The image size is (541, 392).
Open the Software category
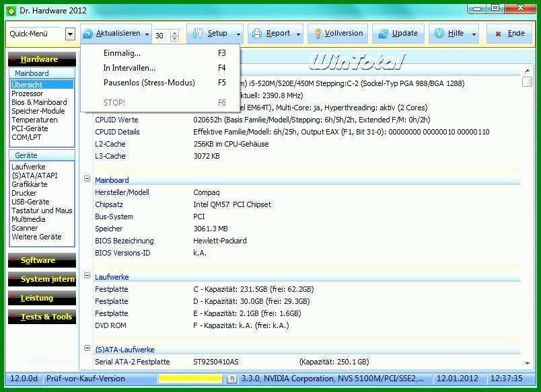pos(42,260)
